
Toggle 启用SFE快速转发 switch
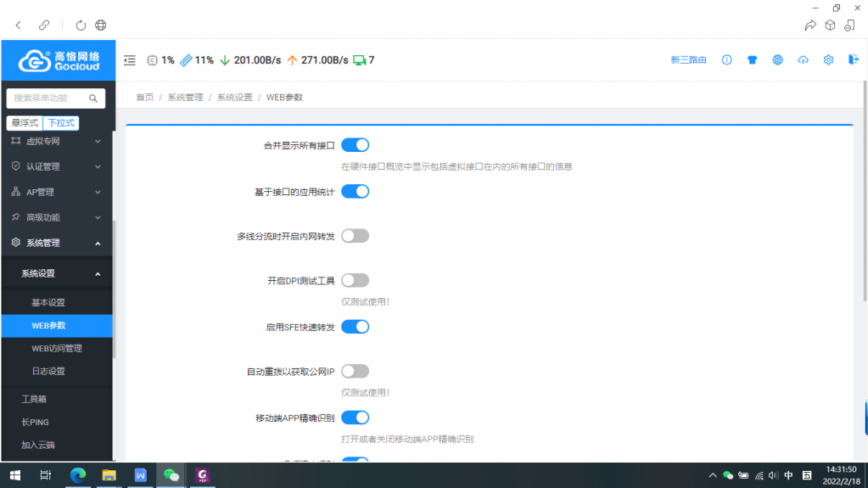(x=355, y=327)
